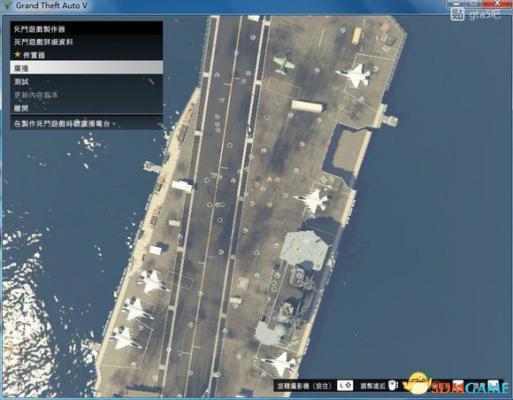
Task: Select the highlighted 廣播 radio menu entry
Action: [87, 68]
